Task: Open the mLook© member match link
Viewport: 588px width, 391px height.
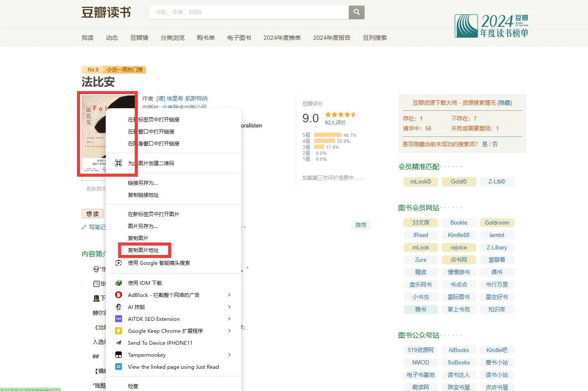Action: (421, 181)
